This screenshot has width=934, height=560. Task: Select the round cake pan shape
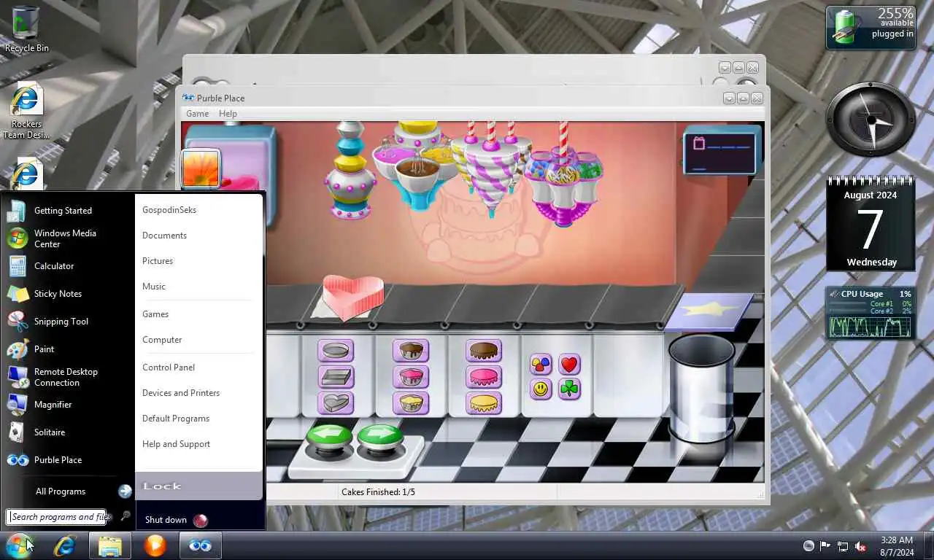[x=336, y=351]
